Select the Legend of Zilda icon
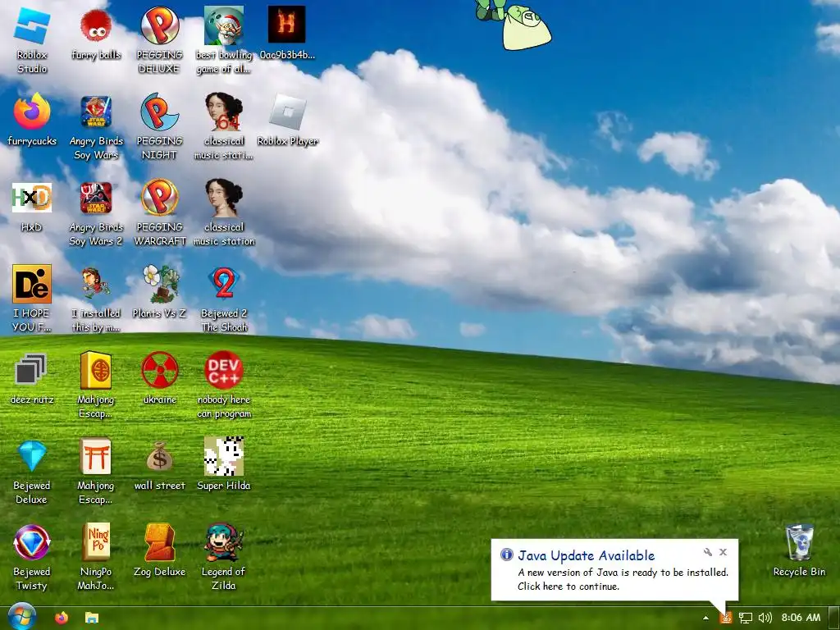This screenshot has width=840, height=630. (x=224, y=557)
